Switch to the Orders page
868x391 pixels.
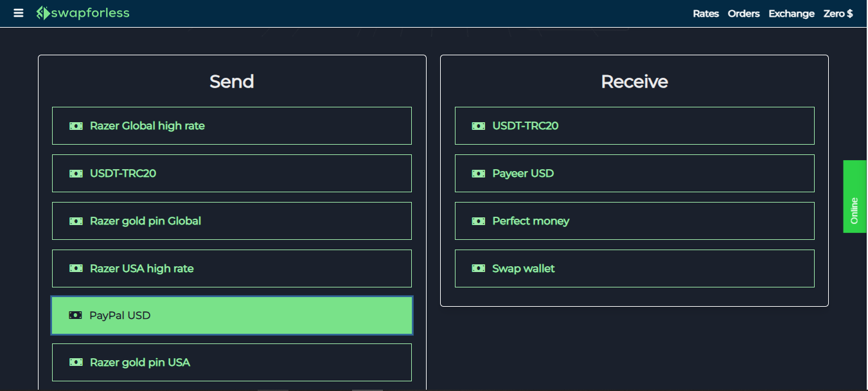(x=743, y=14)
